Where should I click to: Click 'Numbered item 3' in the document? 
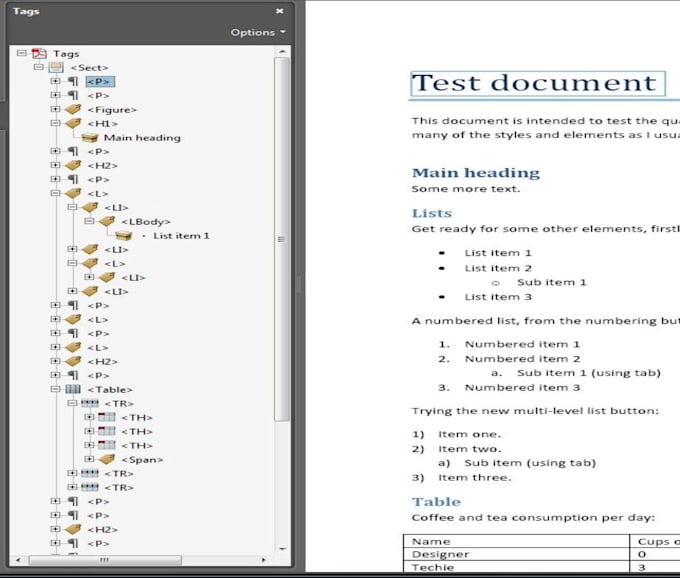tap(522, 388)
